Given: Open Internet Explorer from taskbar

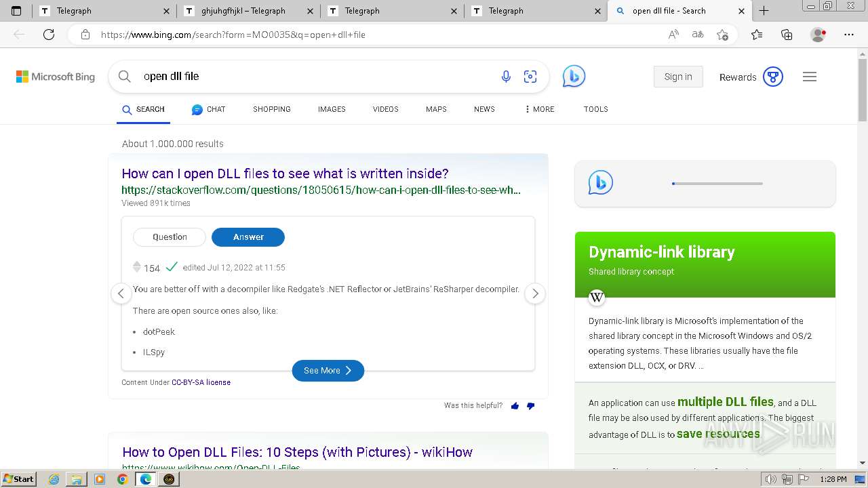Looking at the screenshot, I should 54,479.
